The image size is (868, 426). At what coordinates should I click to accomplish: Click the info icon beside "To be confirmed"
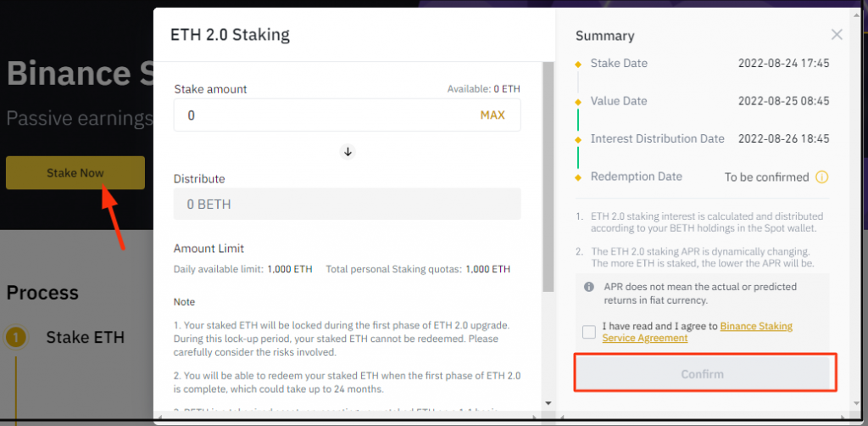821,177
